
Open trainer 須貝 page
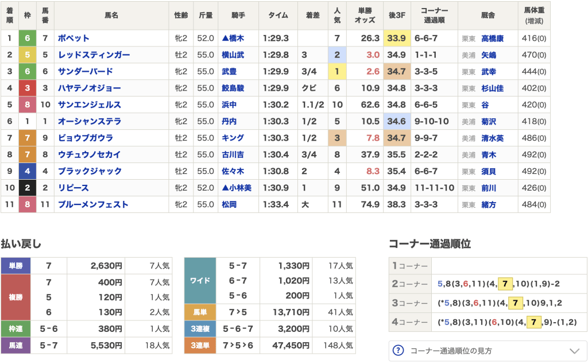click(489, 171)
